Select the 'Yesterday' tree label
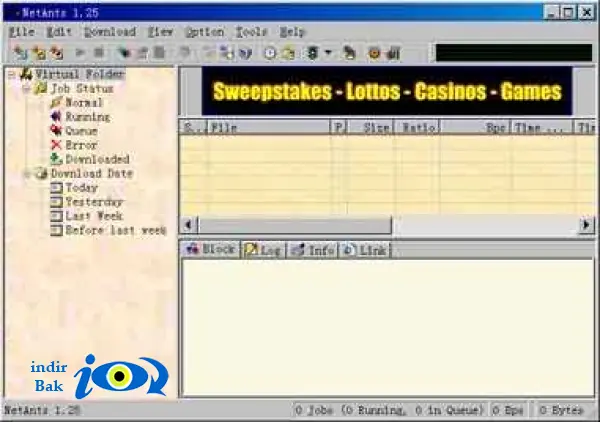600x422 pixels. 94,202
